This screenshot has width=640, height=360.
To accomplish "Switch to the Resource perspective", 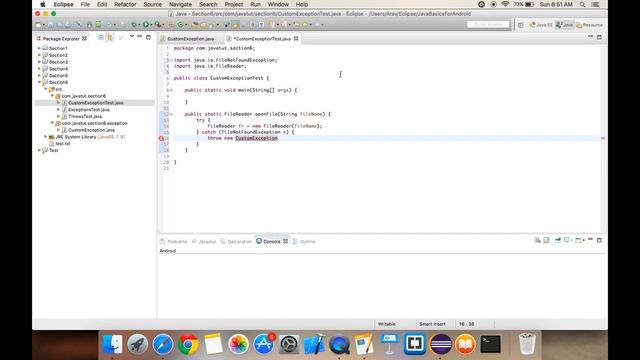I will (x=589, y=25).
